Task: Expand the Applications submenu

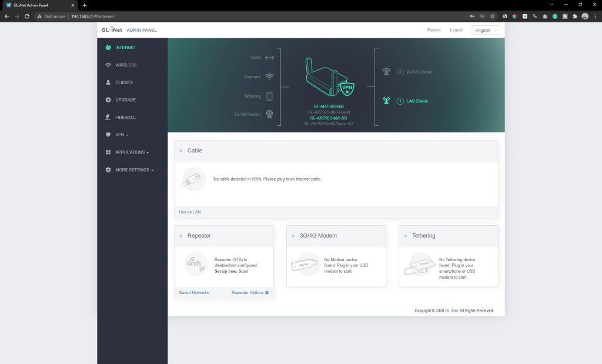Action: [x=132, y=152]
